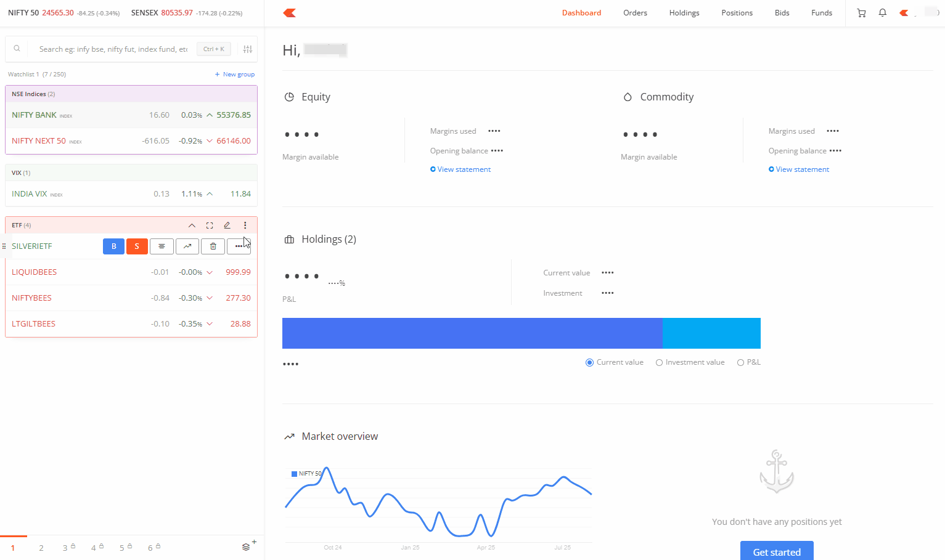Viewport: 945px width, 560px height.
Task: Go to the Holdings tab
Action: click(x=684, y=13)
